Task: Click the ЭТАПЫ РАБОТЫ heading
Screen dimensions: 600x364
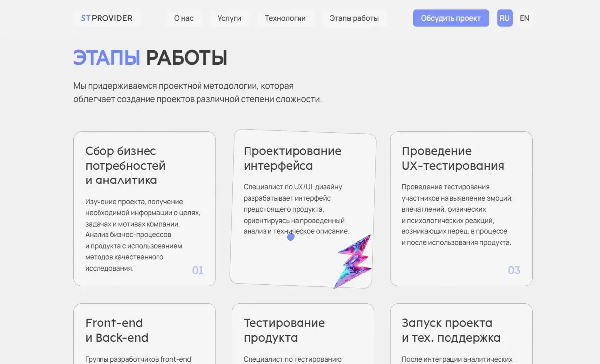Action: [x=150, y=58]
